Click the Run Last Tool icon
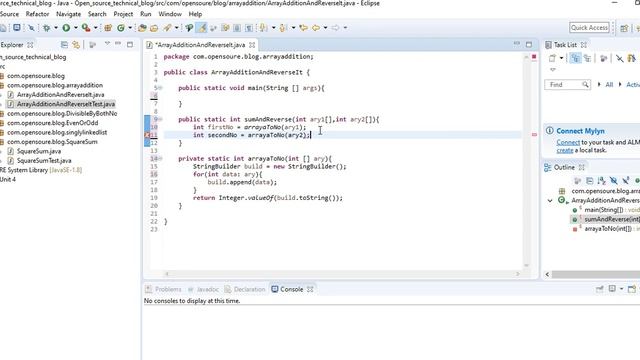This screenshot has width=640, height=360. (86, 28)
